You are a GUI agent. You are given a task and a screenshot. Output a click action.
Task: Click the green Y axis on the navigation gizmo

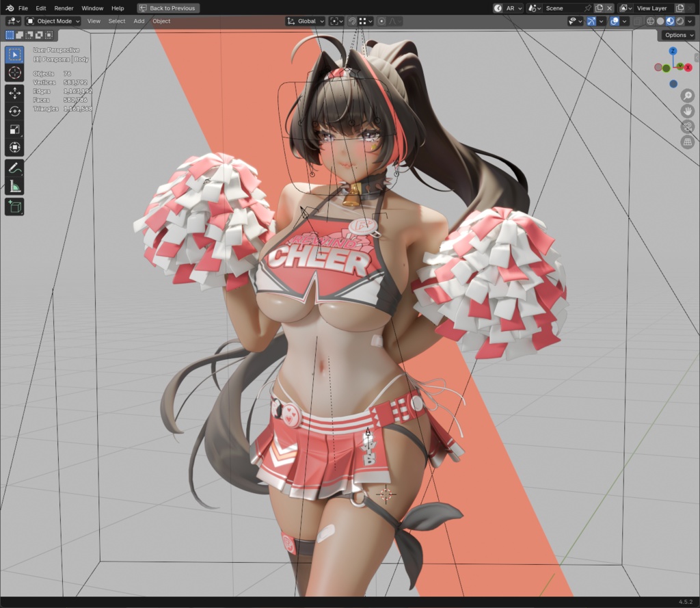tap(680, 66)
